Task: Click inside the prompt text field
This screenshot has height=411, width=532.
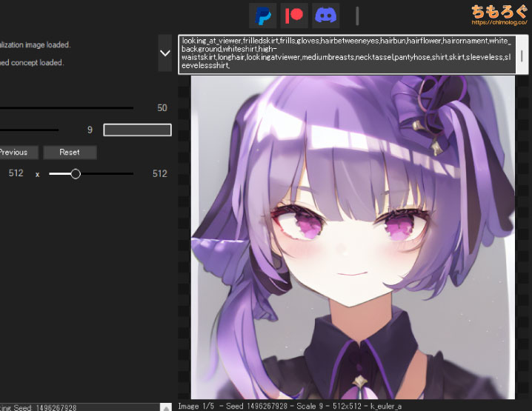Action: [347, 54]
